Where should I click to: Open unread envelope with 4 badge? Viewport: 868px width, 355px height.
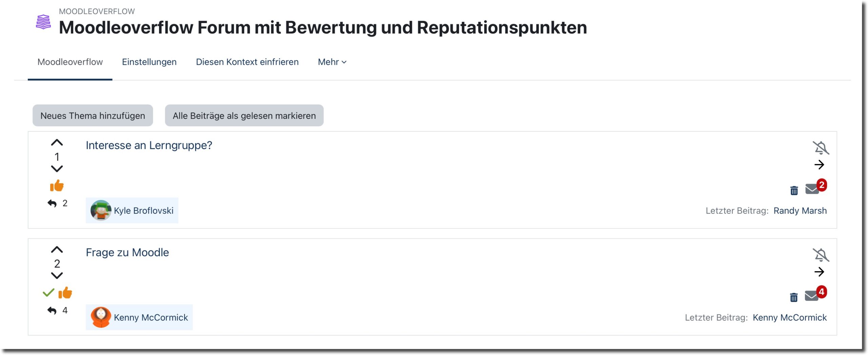coord(815,294)
